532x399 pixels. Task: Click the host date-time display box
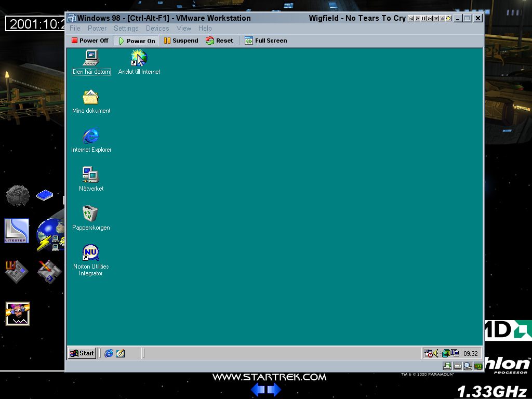point(35,24)
